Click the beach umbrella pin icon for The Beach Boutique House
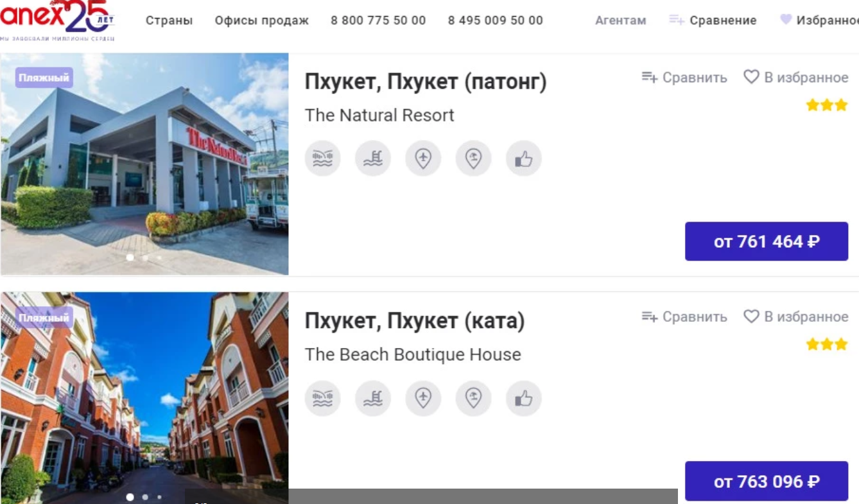The width and height of the screenshot is (859, 504). [x=474, y=398]
